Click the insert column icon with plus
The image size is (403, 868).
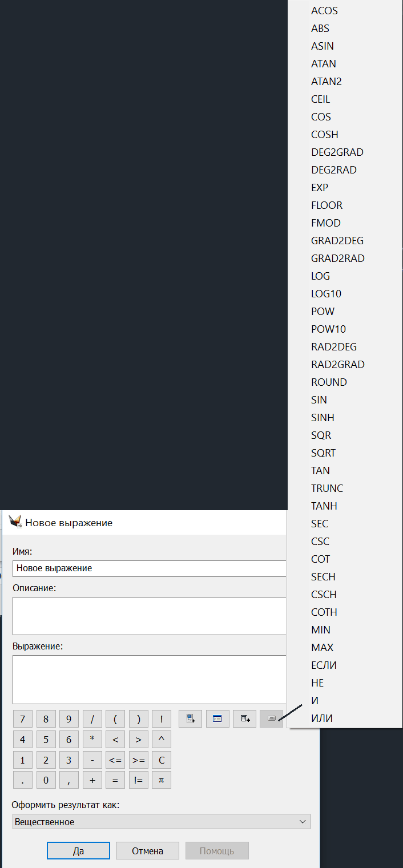tap(245, 718)
